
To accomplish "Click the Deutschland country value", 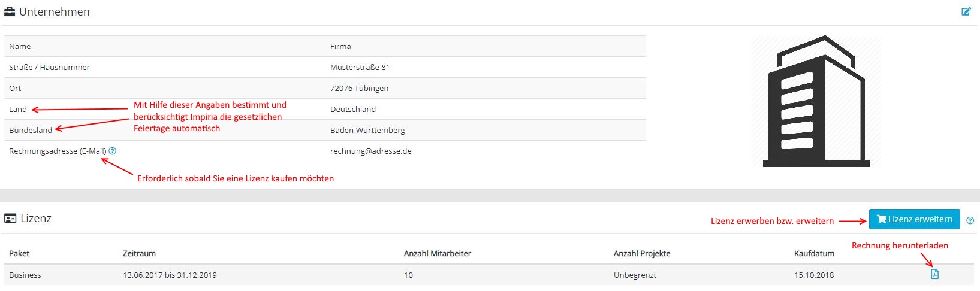I will pos(353,109).
